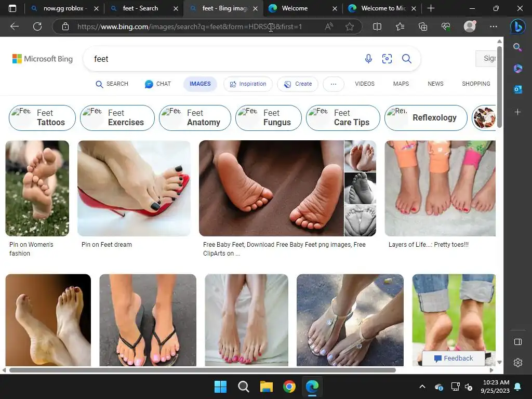
Task: Close the 'feet - Bing images' tab
Action: click(x=255, y=8)
